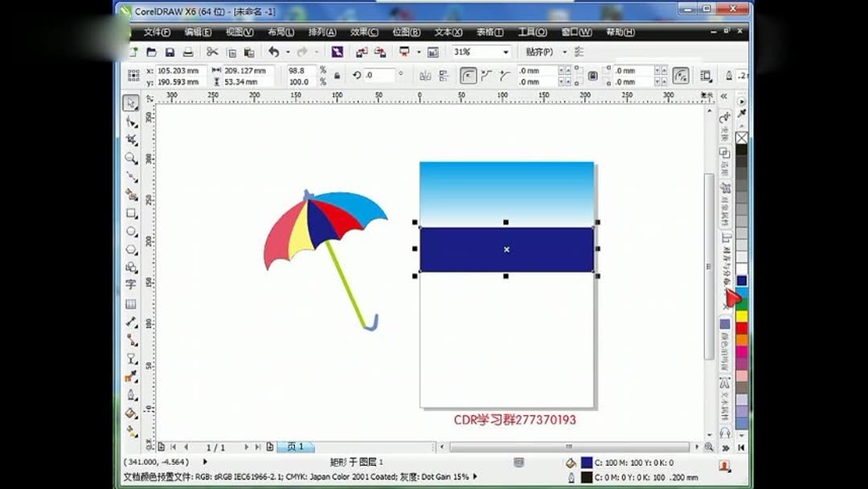The height and width of the screenshot is (489, 868).
Task: Select the Text tool
Action: click(131, 286)
